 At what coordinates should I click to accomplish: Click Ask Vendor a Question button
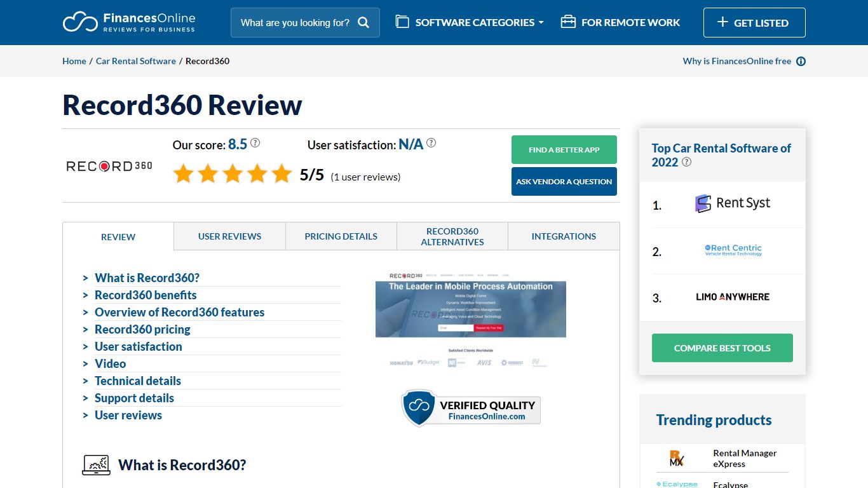point(564,181)
